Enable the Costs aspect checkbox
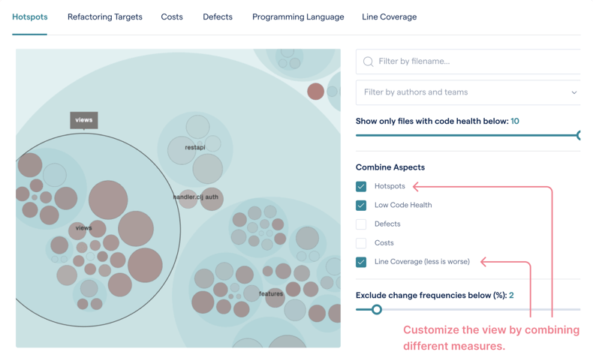 [x=361, y=243]
